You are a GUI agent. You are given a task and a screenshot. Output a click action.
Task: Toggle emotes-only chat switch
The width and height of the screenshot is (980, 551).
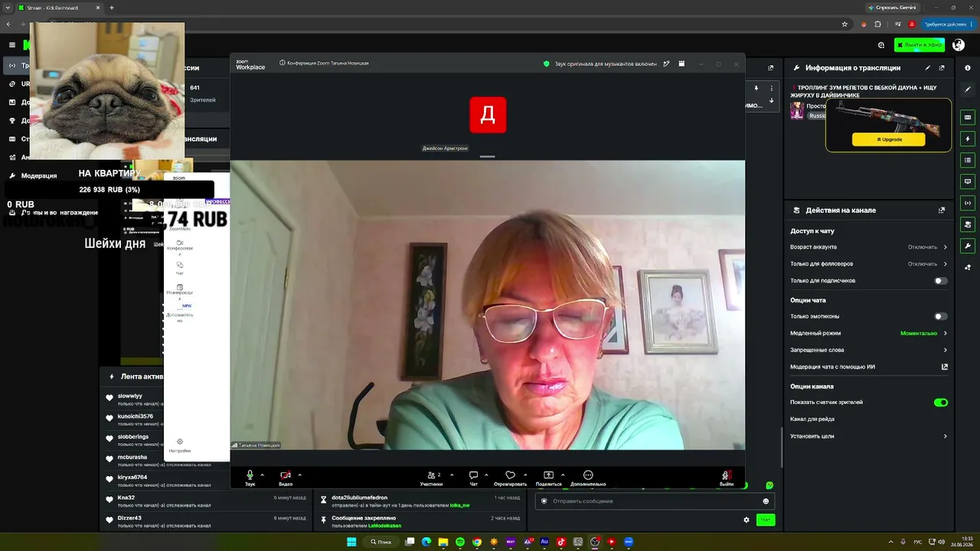pos(941,316)
